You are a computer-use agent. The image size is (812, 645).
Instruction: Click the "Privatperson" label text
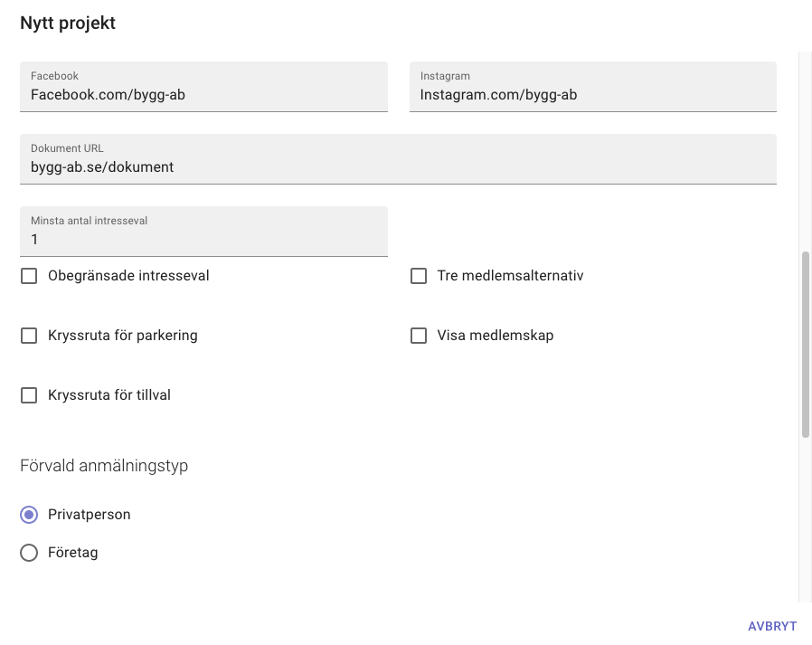[x=90, y=514]
